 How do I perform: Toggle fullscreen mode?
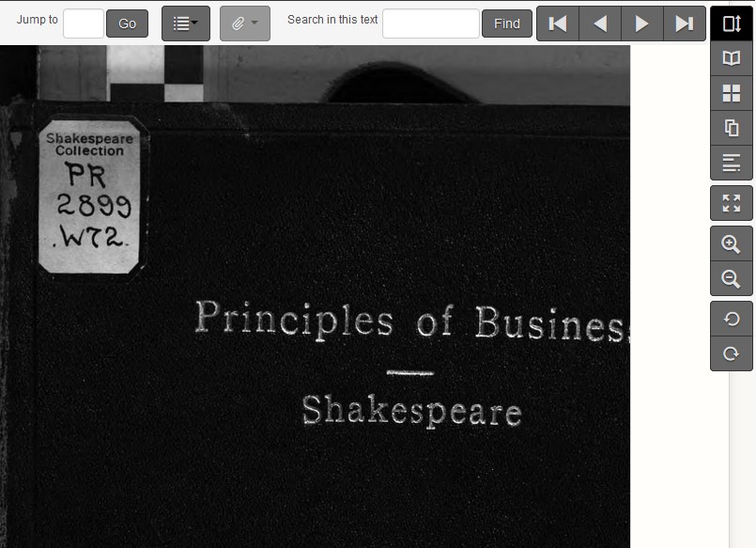pos(732,203)
